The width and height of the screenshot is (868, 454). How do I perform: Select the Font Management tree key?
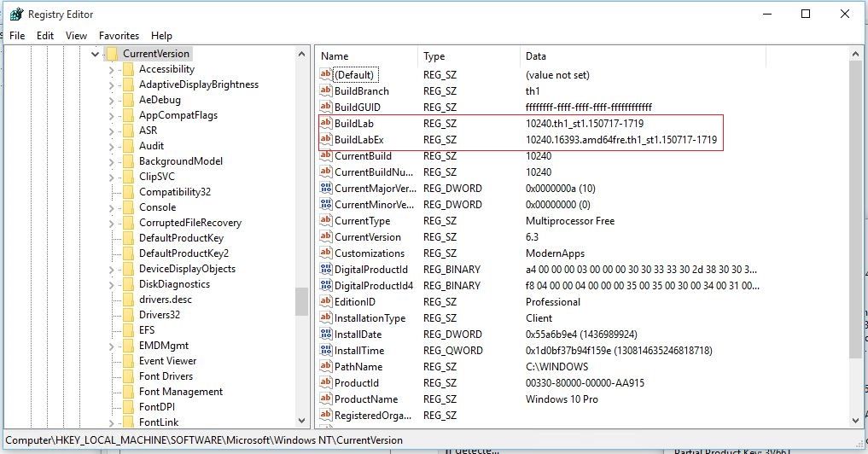pos(180,392)
